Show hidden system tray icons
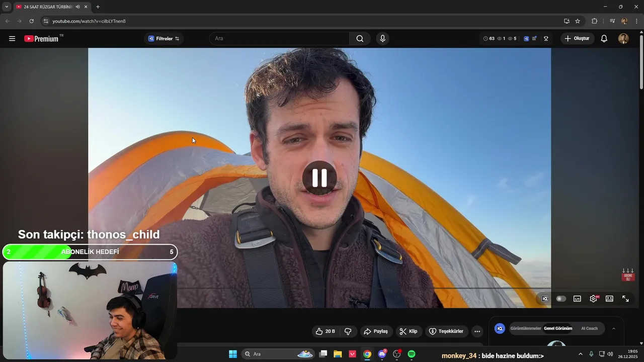Viewport: 644px width, 362px height. point(580,354)
